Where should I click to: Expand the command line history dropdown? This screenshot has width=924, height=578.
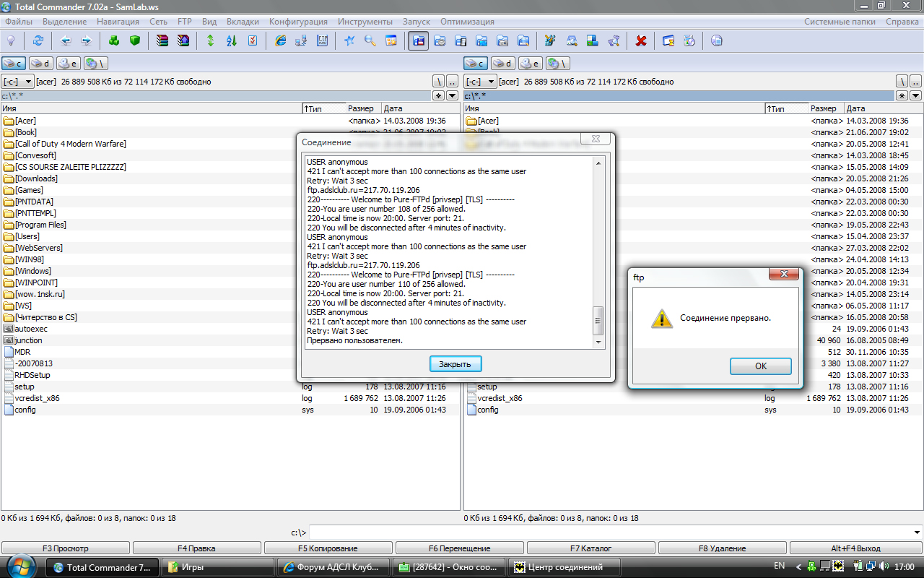click(x=917, y=532)
